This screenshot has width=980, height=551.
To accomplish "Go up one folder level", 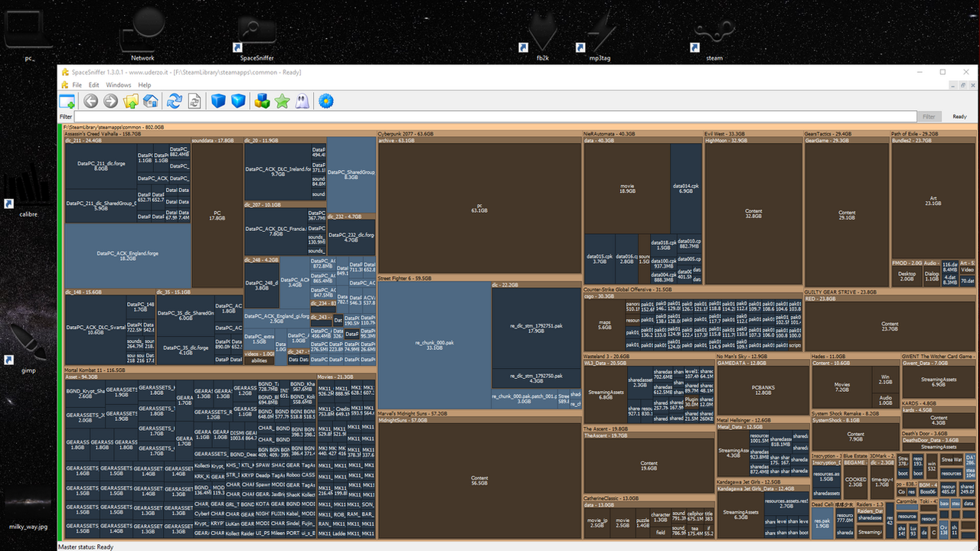I will (x=131, y=100).
